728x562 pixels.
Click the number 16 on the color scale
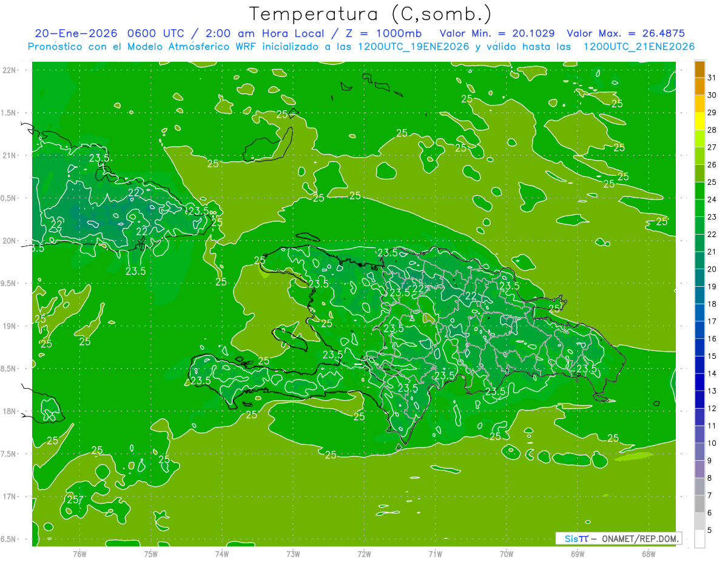[712, 339]
